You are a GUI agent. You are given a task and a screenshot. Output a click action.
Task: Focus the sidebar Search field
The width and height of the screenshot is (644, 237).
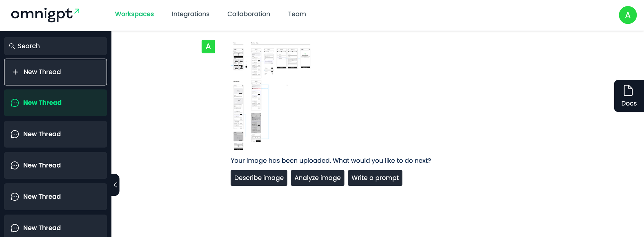point(58,46)
